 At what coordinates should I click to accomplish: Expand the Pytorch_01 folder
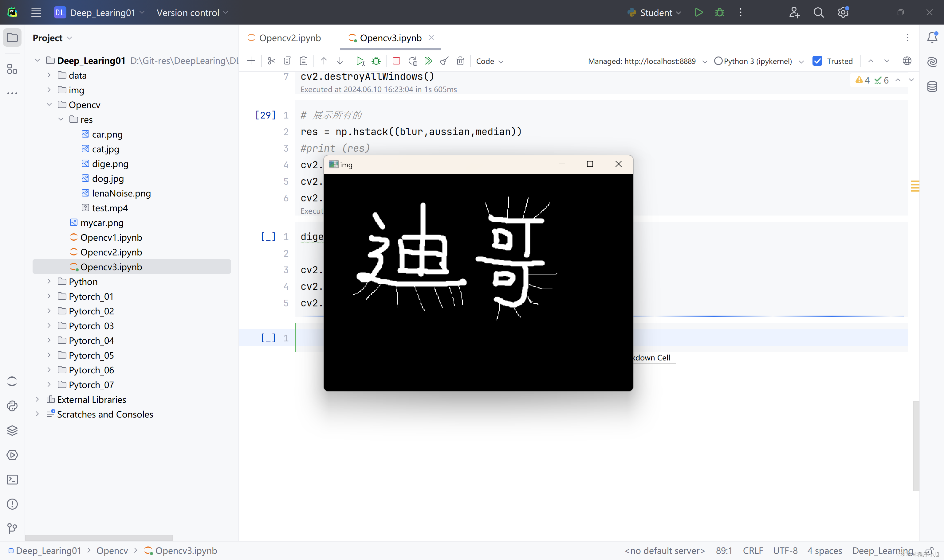point(49,296)
